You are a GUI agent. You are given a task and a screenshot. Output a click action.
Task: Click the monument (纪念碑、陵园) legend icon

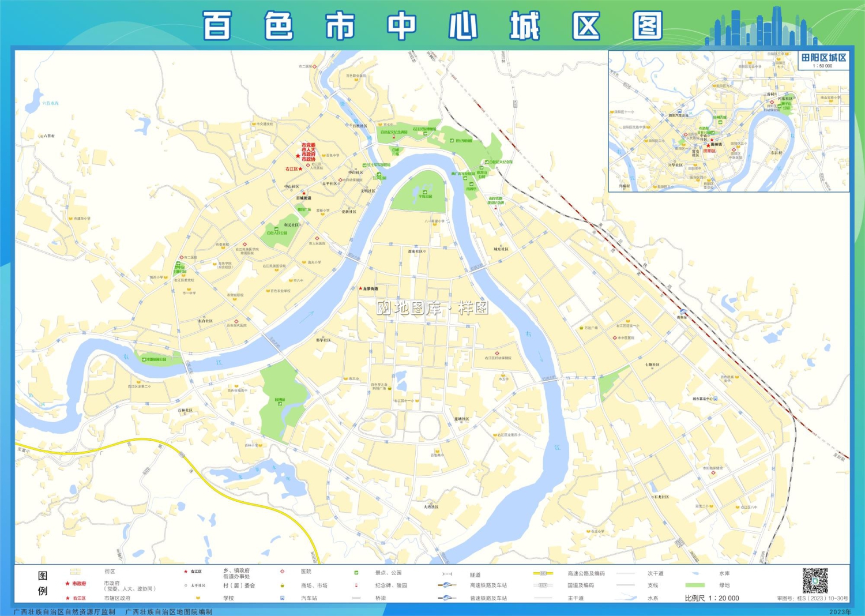point(356,585)
